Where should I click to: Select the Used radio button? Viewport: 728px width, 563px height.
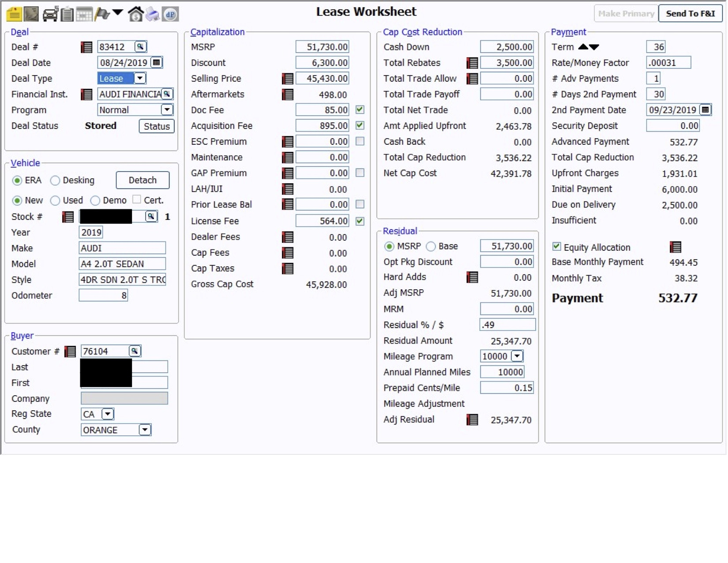click(55, 201)
